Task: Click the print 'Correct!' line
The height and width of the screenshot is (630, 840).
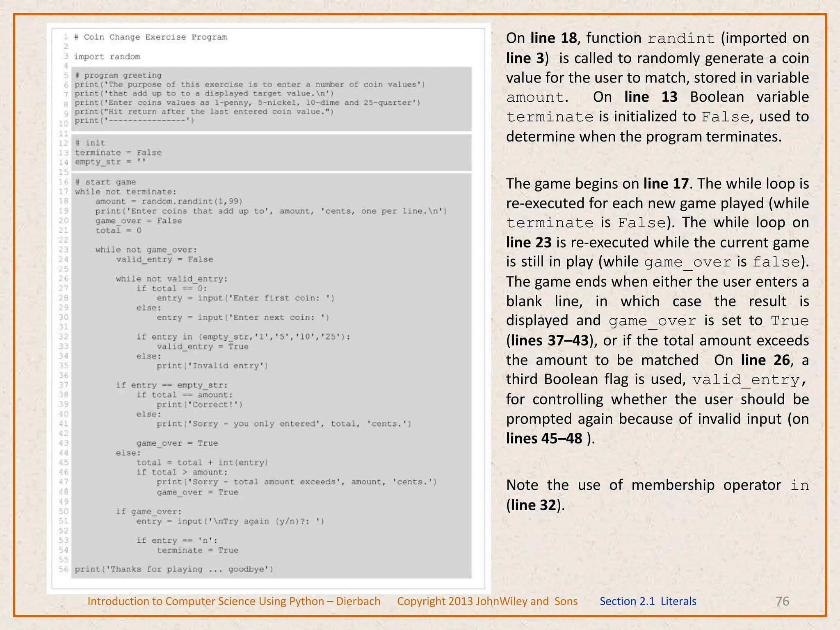Action: [x=200, y=404]
